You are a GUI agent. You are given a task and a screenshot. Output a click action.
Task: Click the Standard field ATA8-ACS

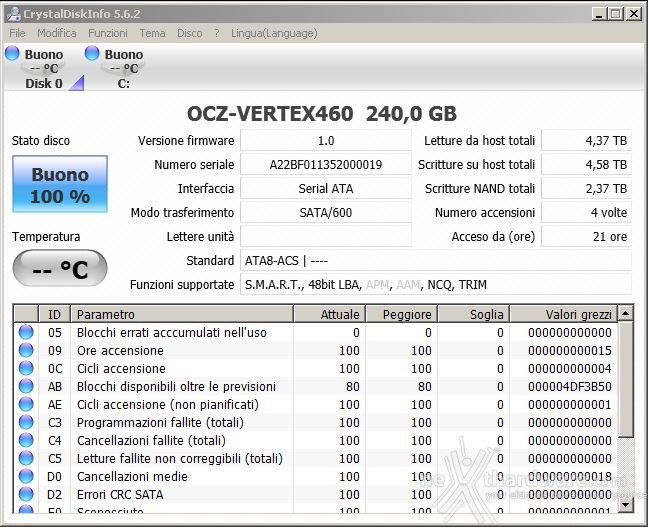click(x=436, y=260)
